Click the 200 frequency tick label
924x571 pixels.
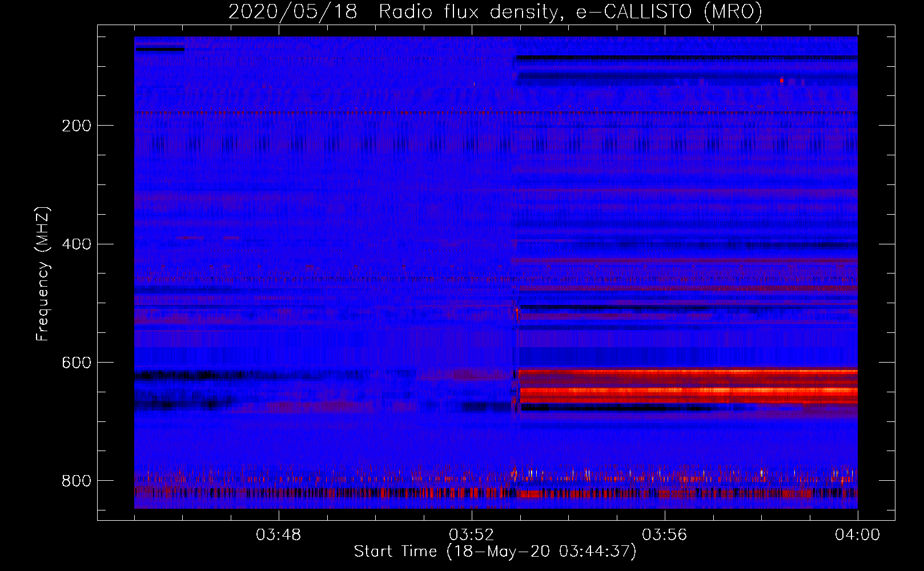[76, 126]
